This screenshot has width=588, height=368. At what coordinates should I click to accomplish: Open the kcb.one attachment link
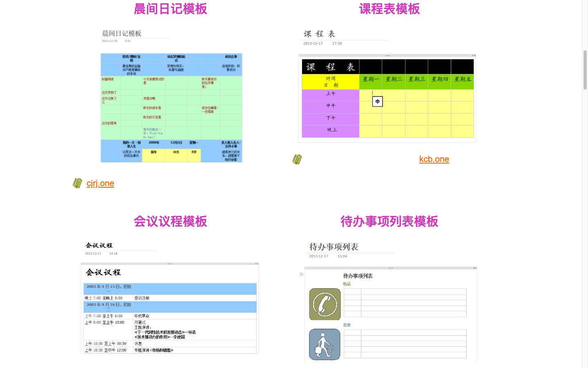tap(434, 159)
